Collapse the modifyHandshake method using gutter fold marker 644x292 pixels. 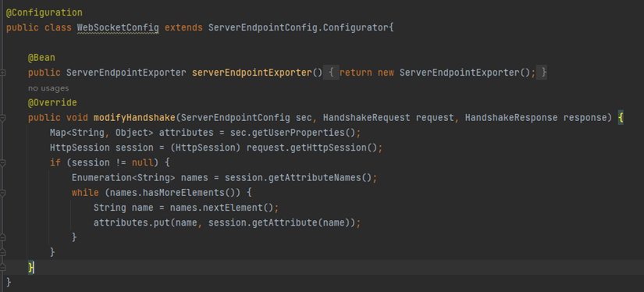(2, 118)
